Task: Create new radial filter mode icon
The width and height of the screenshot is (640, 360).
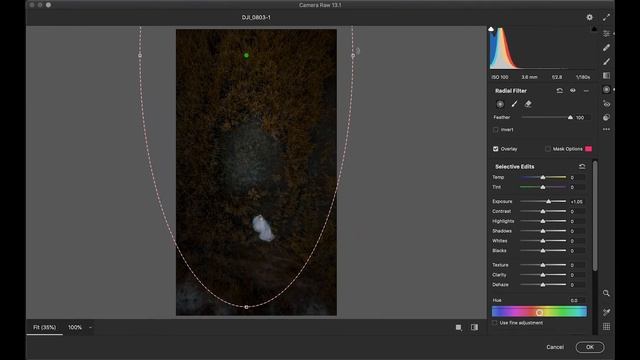Action: point(500,104)
